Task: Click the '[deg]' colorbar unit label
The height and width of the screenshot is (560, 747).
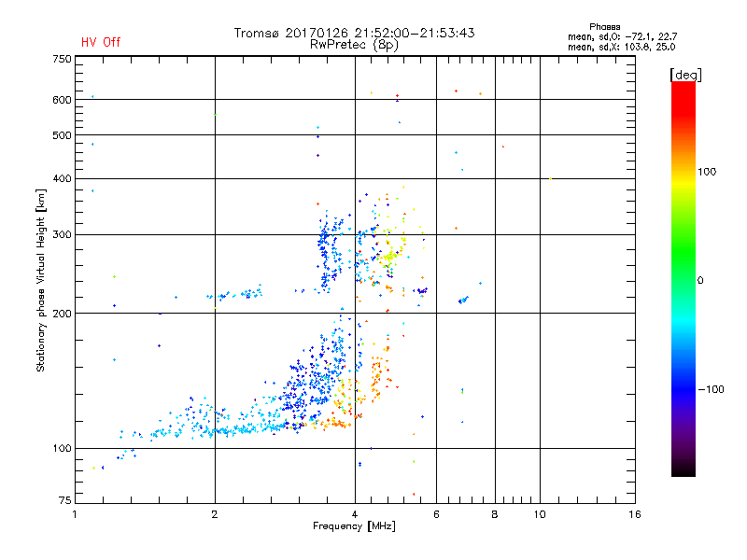Action: coord(685,75)
